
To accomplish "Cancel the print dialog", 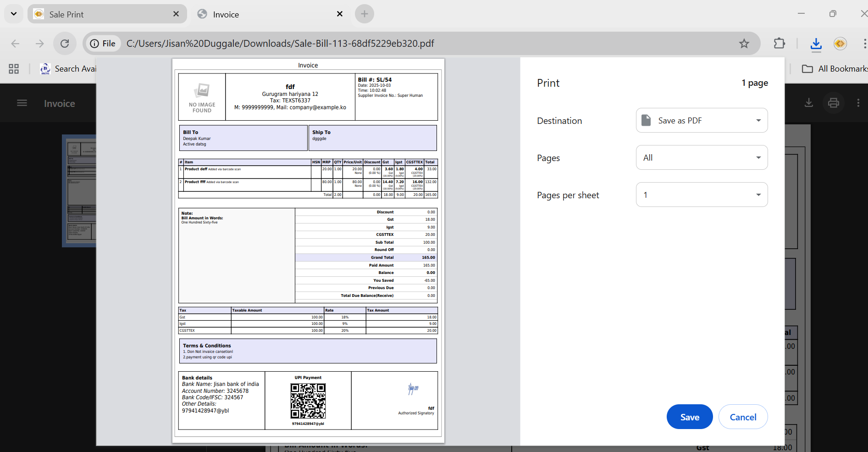I will point(743,417).
